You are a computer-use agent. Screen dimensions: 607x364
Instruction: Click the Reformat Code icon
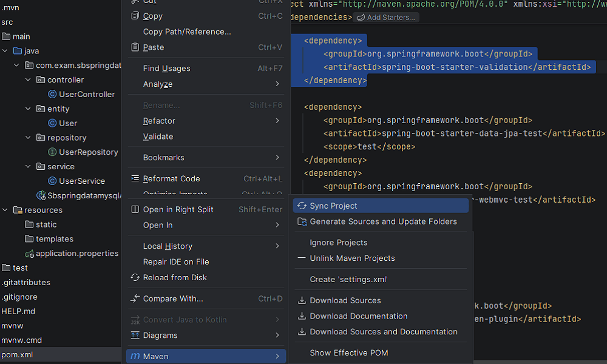click(x=135, y=178)
